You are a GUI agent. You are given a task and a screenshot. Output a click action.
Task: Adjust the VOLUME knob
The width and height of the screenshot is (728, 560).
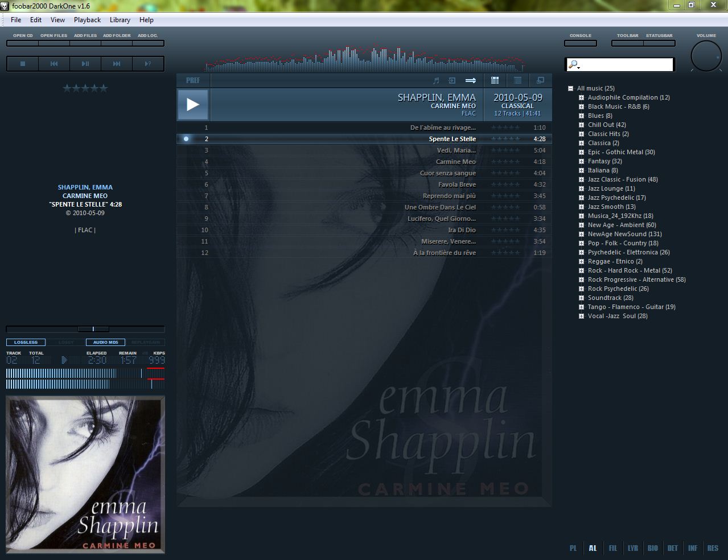pyautogui.click(x=706, y=56)
